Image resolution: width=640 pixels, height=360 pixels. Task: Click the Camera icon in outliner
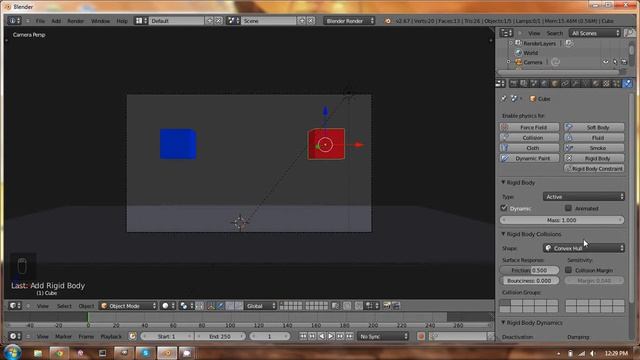click(518, 62)
